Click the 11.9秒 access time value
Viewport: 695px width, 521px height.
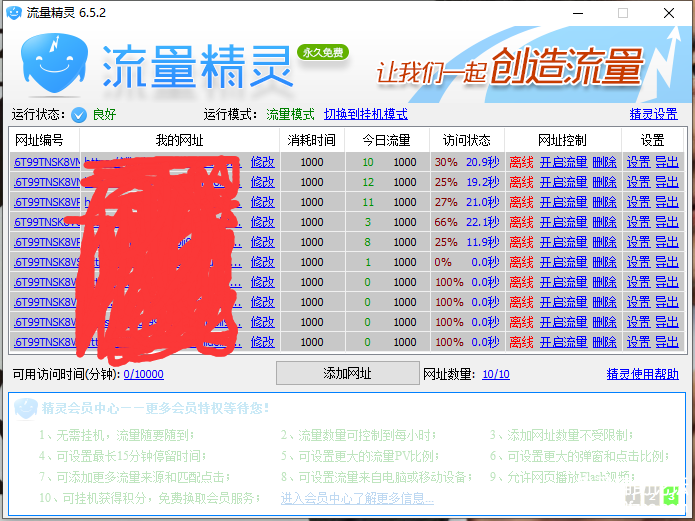pyautogui.click(x=482, y=242)
